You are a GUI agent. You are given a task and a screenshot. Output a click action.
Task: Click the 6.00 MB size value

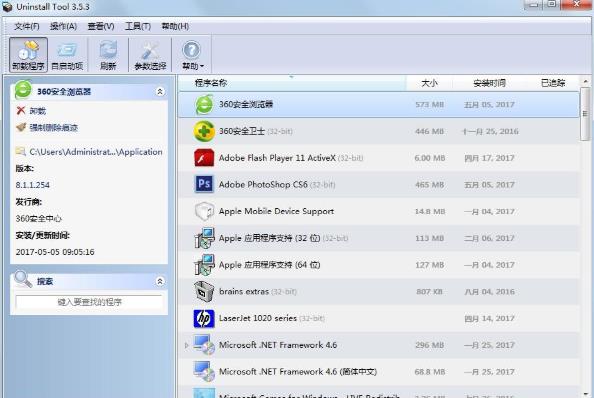tap(430, 158)
